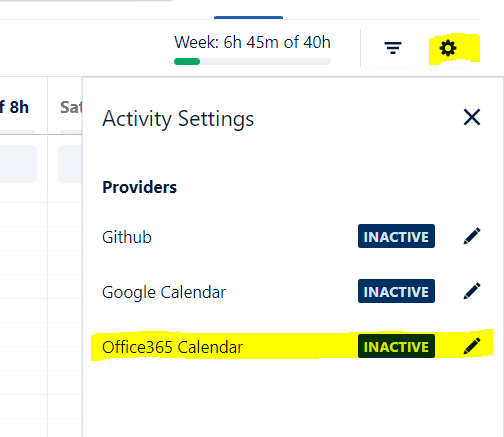
Task: Edit Office365 Calendar with pencil icon
Action: point(472,346)
